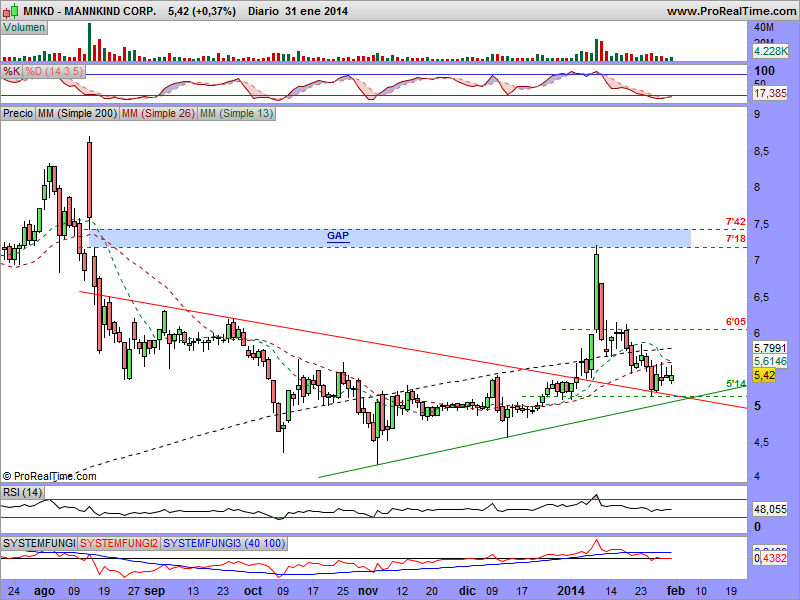Open the RSI (14) indicator label

(22, 492)
